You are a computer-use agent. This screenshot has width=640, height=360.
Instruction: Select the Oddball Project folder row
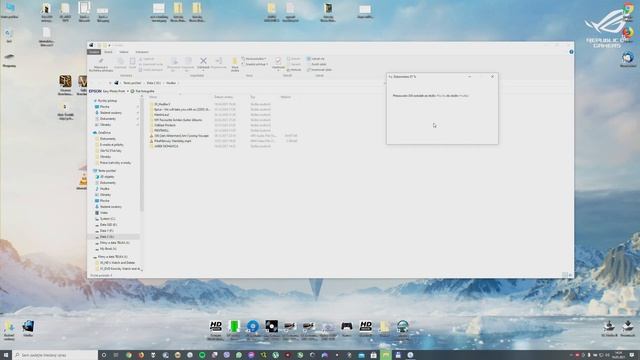tap(223, 125)
